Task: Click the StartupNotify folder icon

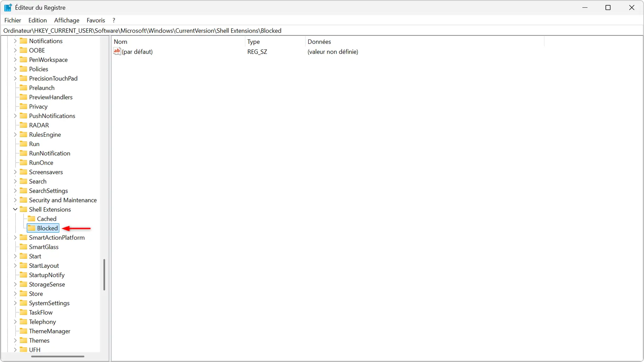Action: [x=23, y=275]
